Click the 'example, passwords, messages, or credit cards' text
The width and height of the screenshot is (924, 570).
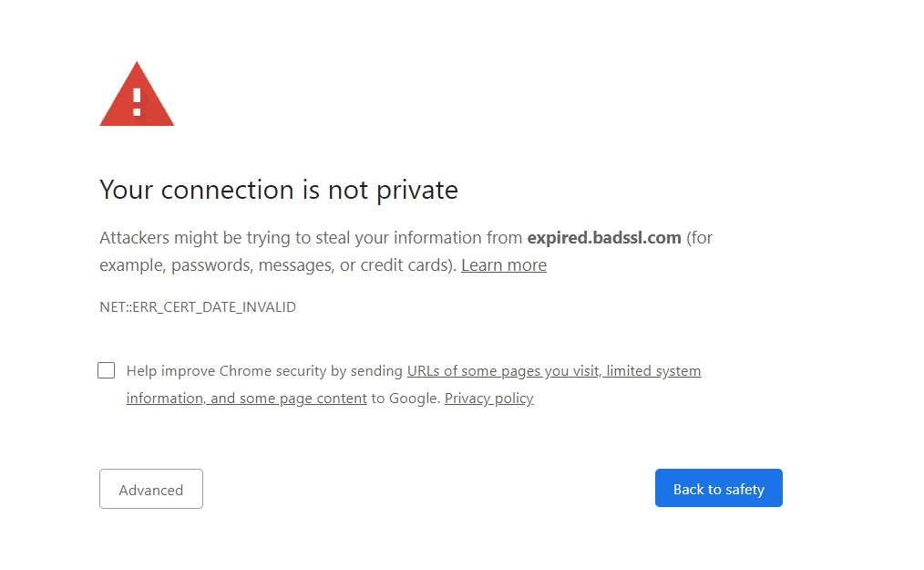tap(276, 265)
